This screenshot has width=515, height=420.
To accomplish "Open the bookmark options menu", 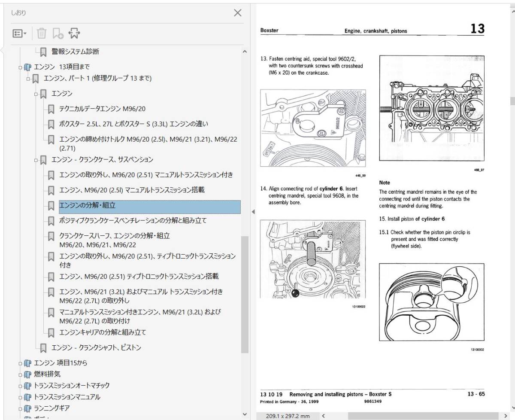I will pos(20,33).
